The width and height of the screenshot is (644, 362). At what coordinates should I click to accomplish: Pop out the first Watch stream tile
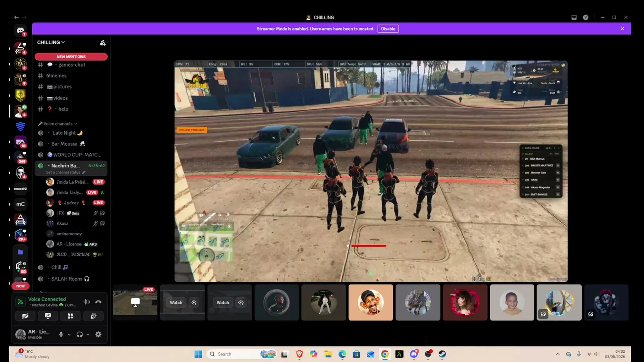(x=194, y=303)
